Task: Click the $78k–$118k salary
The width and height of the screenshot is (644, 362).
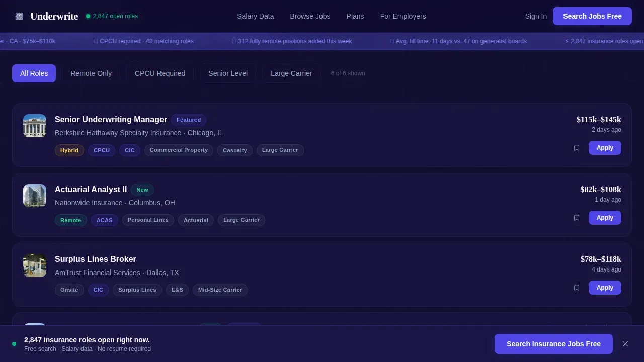Action: [601, 259]
